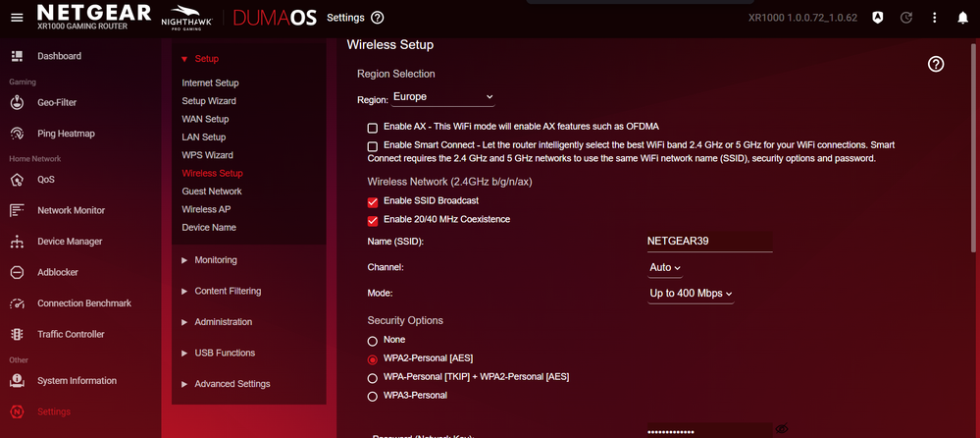980x438 pixels.
Task: Select the QoS icon
Action: pyautogui.click(x=18, y=180)
